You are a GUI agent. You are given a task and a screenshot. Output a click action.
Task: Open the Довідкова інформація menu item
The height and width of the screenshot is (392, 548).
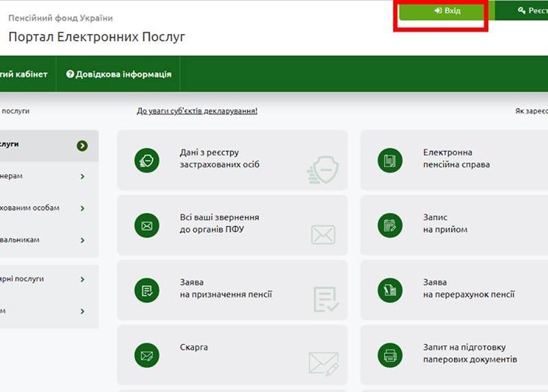[x=118, y=74]
